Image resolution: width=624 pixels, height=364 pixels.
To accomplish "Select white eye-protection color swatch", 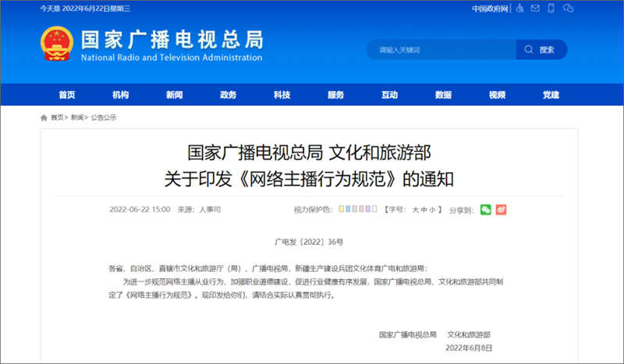I will coord(374,209).
